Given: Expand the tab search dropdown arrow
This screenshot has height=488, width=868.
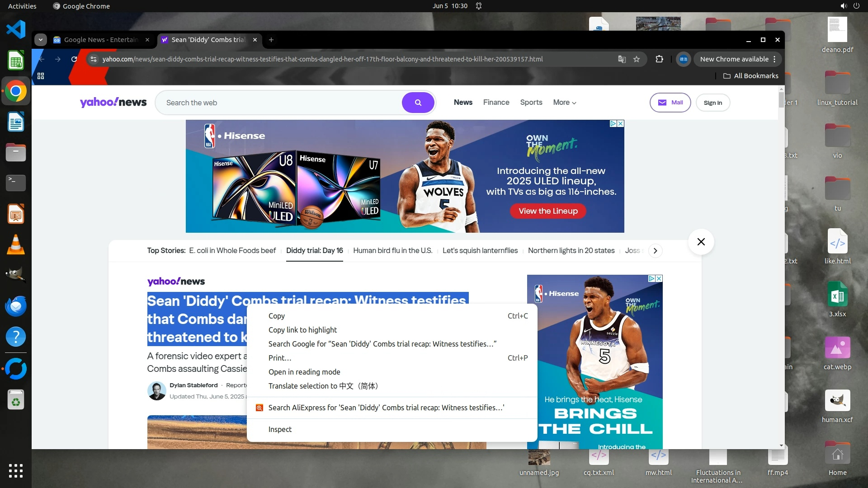Looking at the screenshot, I should (41, 40).
